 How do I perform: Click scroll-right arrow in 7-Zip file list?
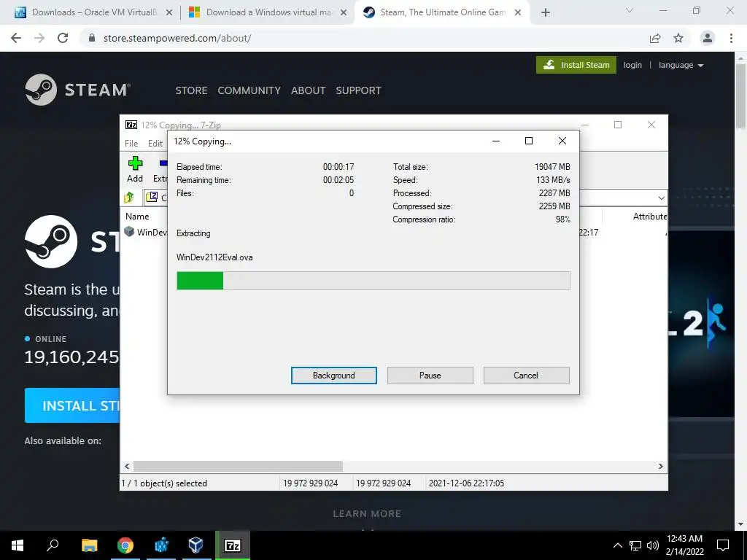pos(660,466)
